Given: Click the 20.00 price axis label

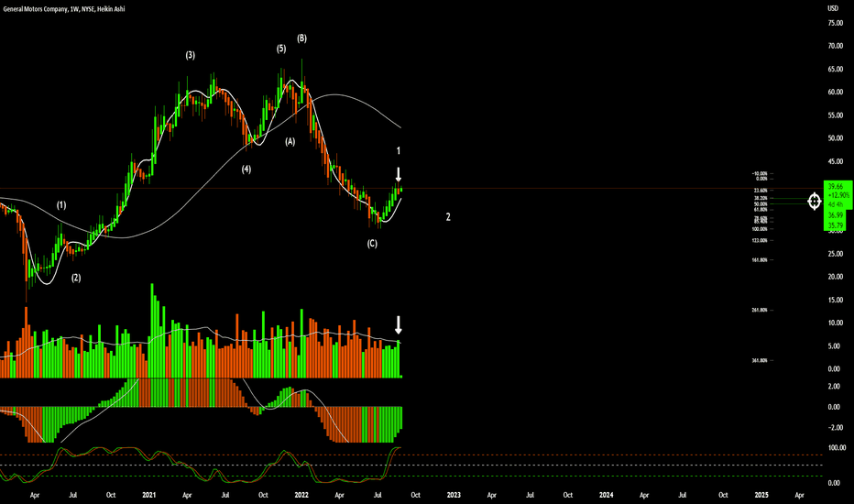Looking at the screenshot, I should click(x=836, y=277).
